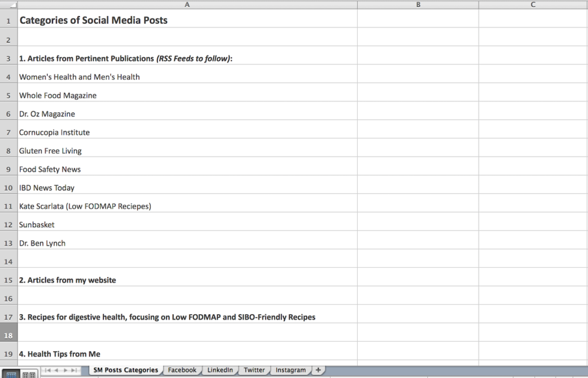The height and width of the screenshot is (378, 588).
Task: Select '2. Articles from my website' cell
Action: (x=188, y=277)
